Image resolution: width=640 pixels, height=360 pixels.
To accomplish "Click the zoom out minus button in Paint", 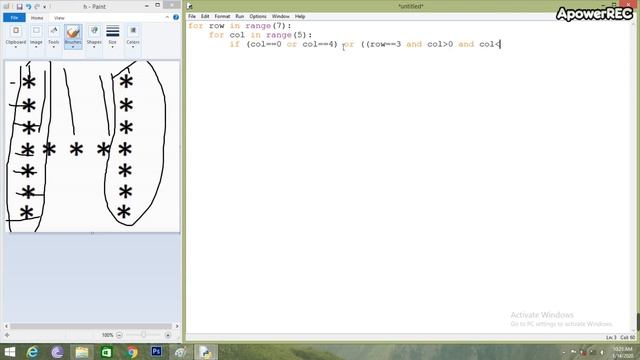I will [x=119, y=335].
